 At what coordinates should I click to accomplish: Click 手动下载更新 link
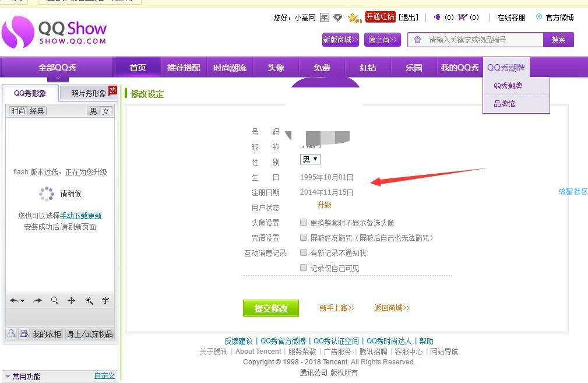(81, 216)
